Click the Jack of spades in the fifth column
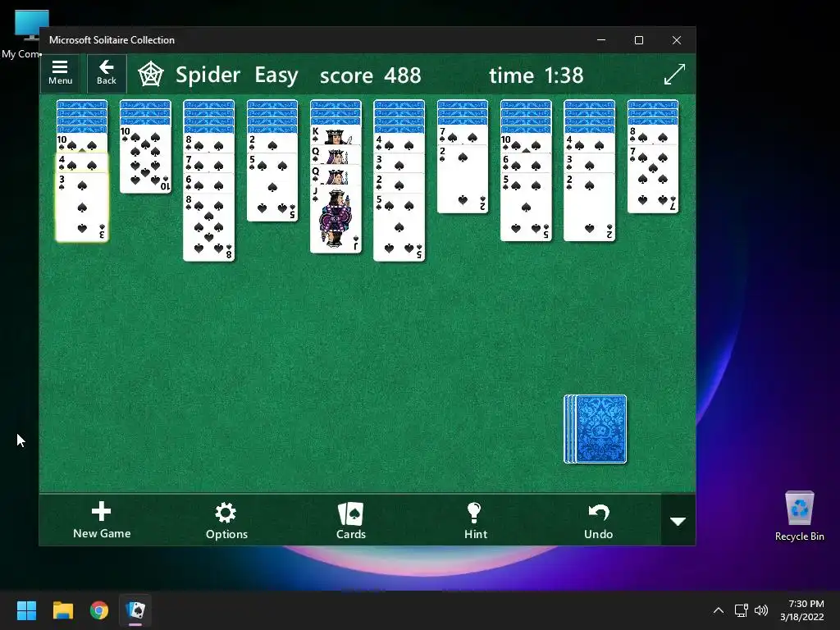This screenshot has height=630, width=840. [x=336, y=218]
